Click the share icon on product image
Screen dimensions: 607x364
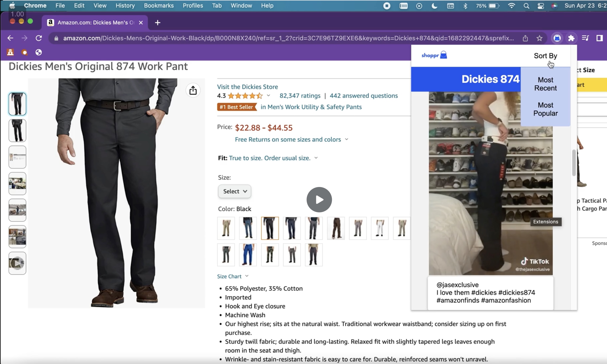pyautogui.click(x=193, y=91)
